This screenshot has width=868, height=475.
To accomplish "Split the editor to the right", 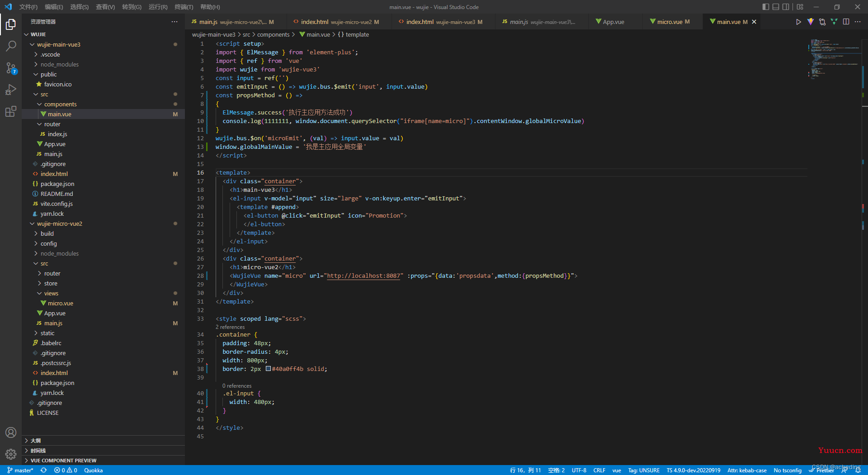I will tap(846, 22).
